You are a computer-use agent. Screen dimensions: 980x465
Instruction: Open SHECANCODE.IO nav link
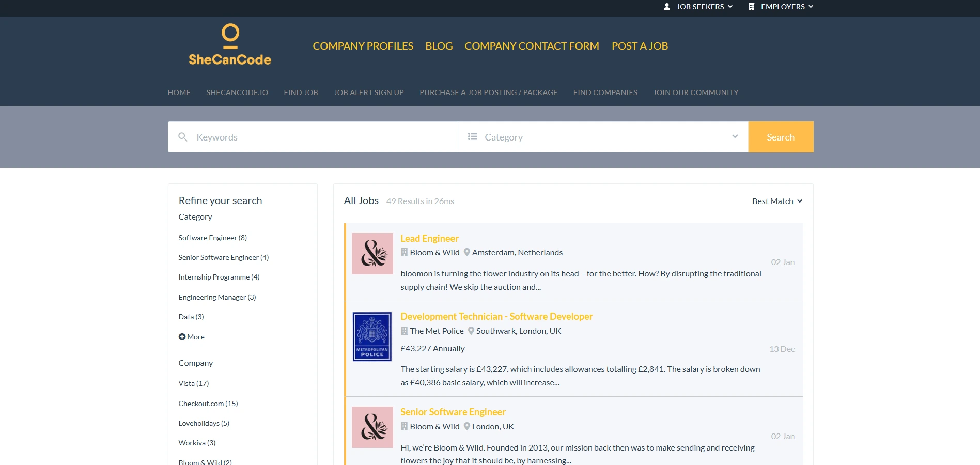pos(237,92)
